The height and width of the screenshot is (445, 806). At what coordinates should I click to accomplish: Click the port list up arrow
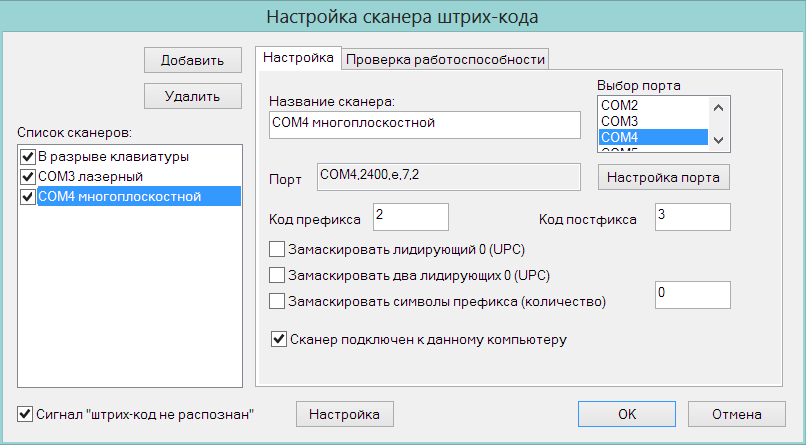click(x=719, y=107)
